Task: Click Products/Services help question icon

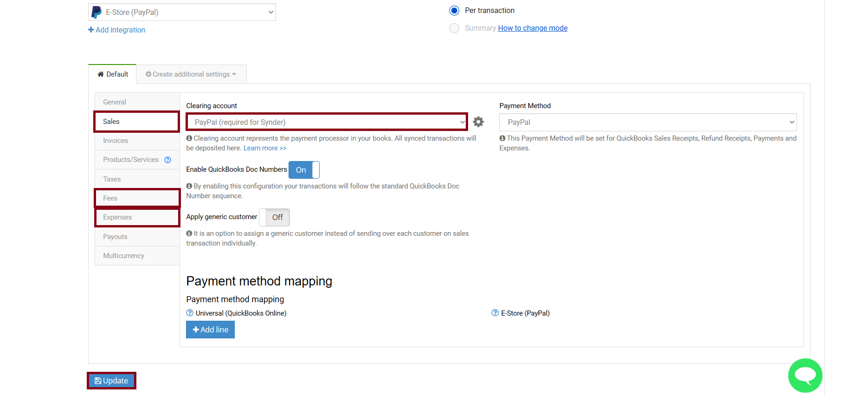Action: pyautogui.click(x=168, y=160)
